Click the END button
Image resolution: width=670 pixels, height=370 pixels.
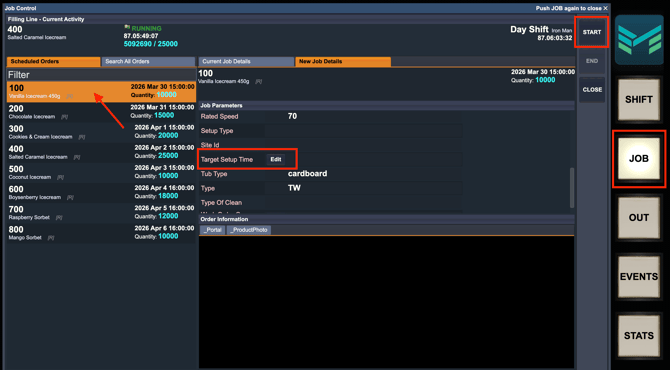tap(592, 61)
